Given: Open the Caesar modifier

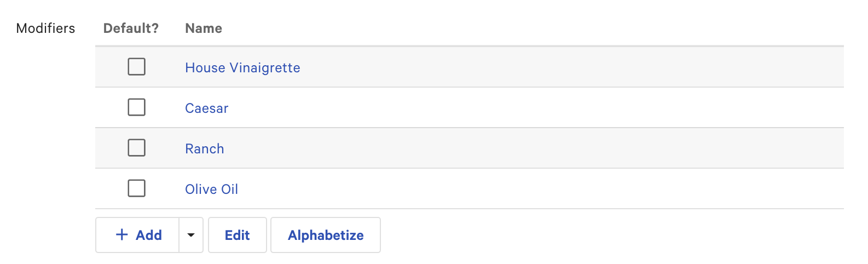Looking at the screenshot, I should click(x=206, y=108).
